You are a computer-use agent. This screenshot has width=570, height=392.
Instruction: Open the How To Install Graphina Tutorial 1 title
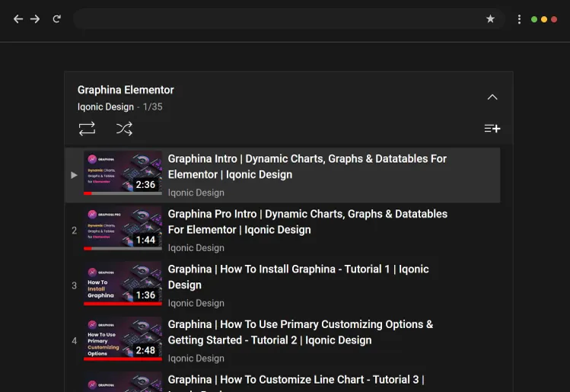(x=298, y=277)
